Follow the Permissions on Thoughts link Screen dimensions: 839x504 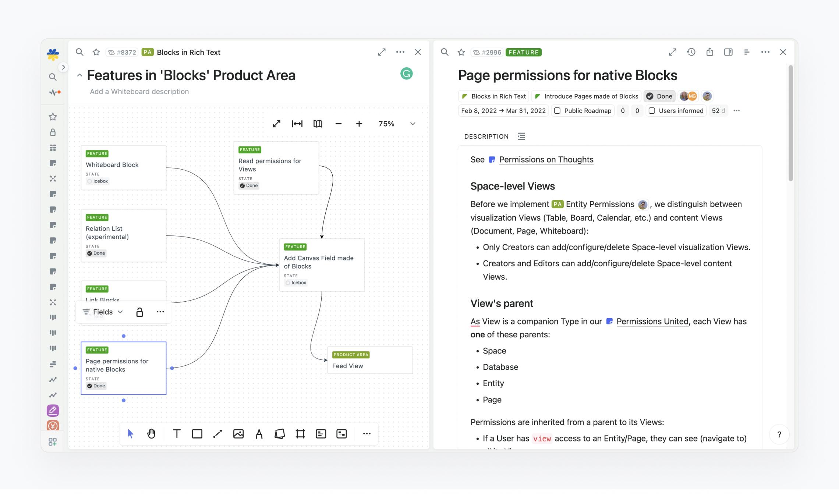pyautogui.click(x=546, y=159)
